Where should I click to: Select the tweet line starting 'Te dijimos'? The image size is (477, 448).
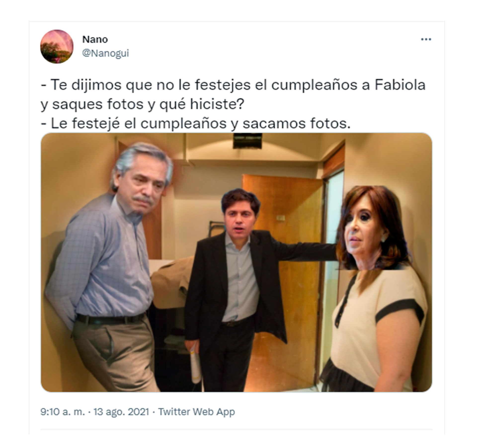pos(233,85)
